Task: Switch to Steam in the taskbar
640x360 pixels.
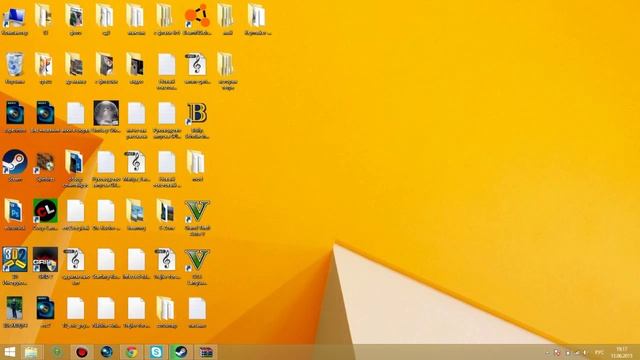Action: click(181, 352)
